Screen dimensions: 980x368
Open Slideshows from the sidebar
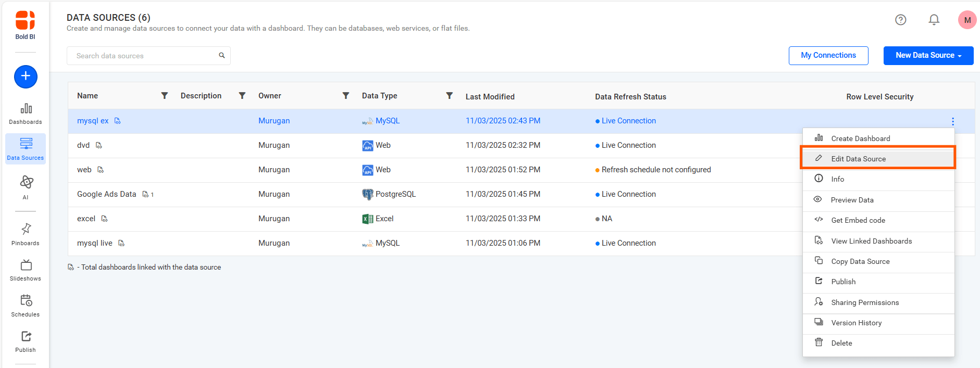tap(26, 270)
